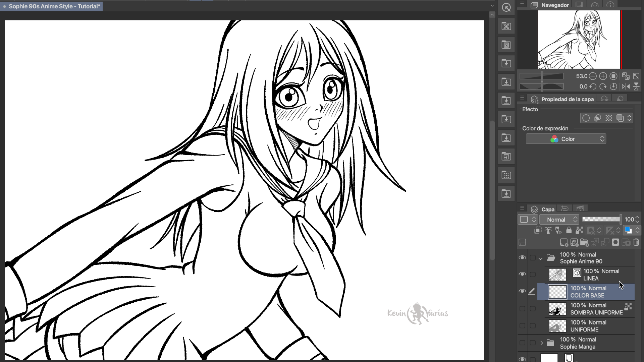
Task: Collapse the Sophie Anime 90 folder
Action: 540,258
